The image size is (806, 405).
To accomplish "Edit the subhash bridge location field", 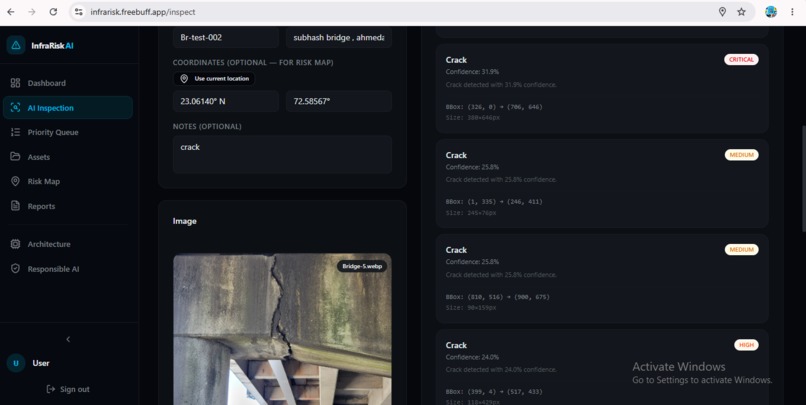I will coord(339,38).
